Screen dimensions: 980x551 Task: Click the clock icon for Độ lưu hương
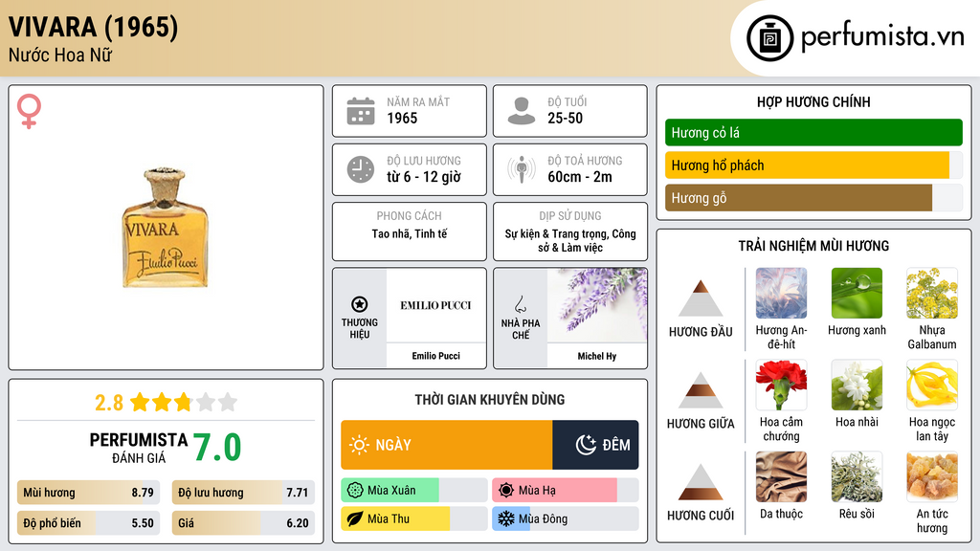tap(361, 169)
